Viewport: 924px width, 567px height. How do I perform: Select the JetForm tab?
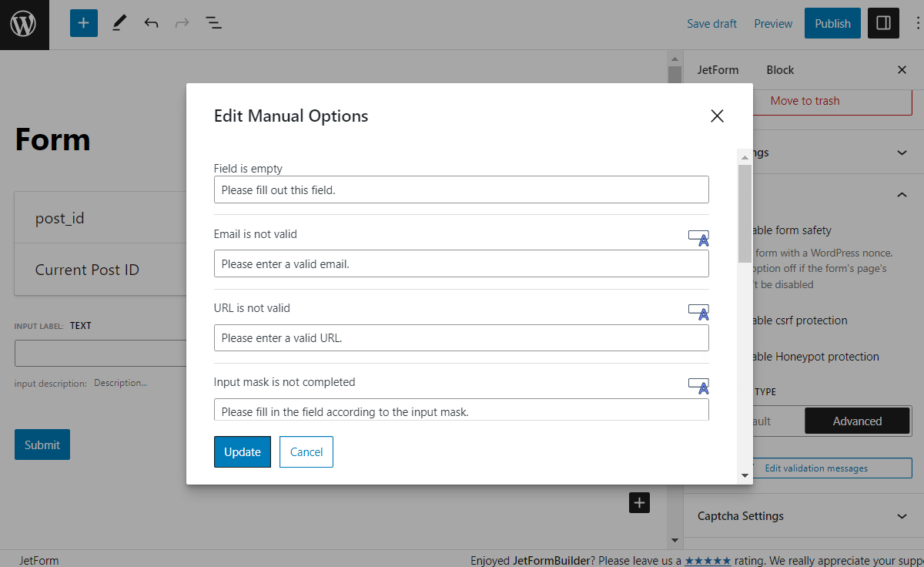(x=718, y=69)
